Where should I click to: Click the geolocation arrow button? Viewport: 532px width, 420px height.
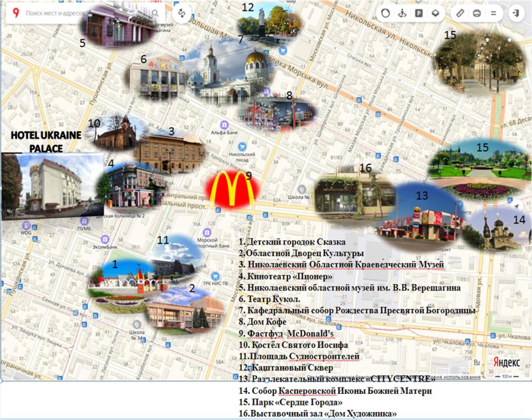(517, 206)
